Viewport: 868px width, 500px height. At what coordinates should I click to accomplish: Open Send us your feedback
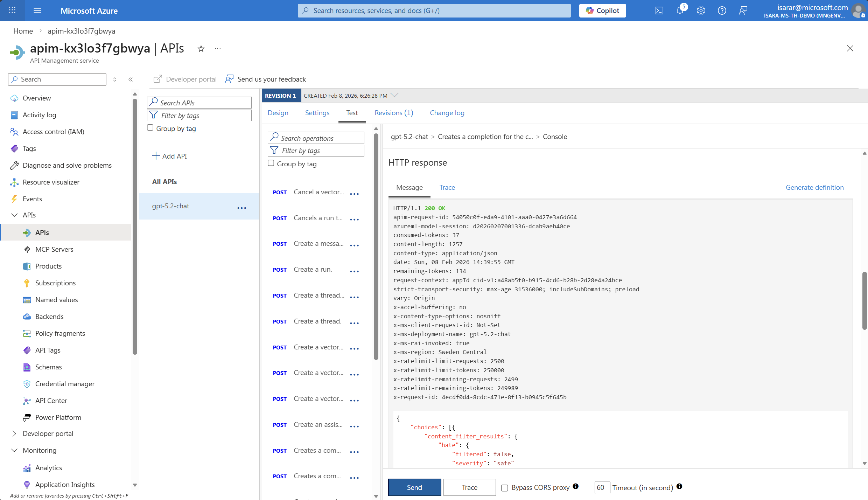tap(266, 79)
